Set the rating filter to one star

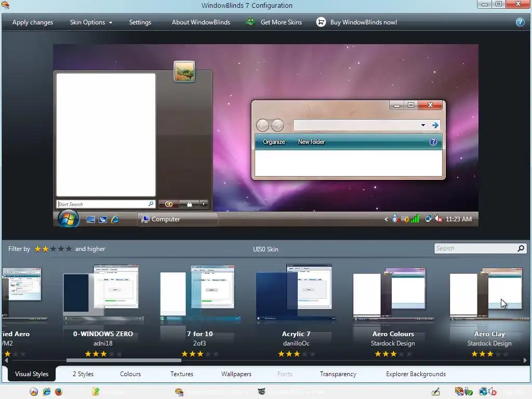[37, 249]
